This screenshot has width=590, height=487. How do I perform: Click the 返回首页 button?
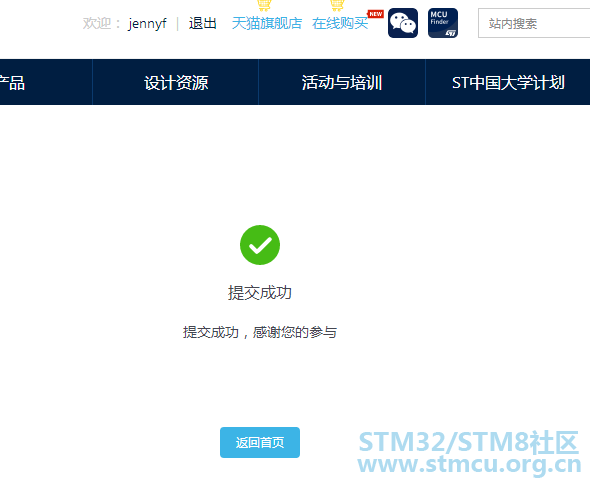coord(260,442)
